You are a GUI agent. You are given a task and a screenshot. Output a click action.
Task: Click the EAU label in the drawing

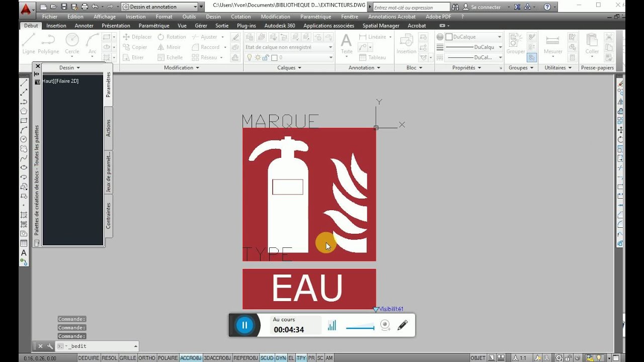pos(307,288)
